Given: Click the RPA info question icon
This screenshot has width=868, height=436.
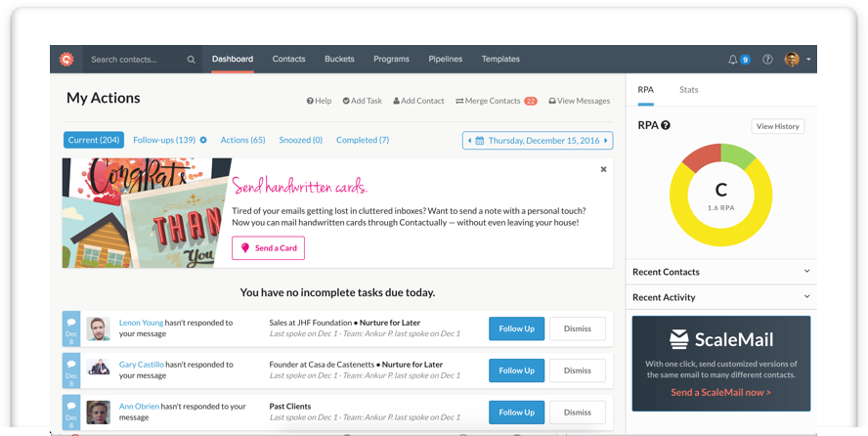Looking at the screenshot, I should click(x=666, y=125).
